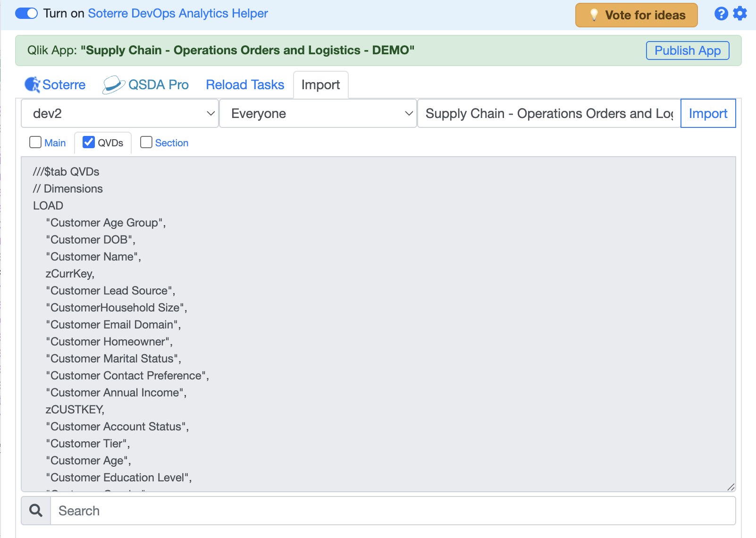The image size is (756, 538).
Task: Click the Vote for ideas button
Action: (x=636, y=15)
